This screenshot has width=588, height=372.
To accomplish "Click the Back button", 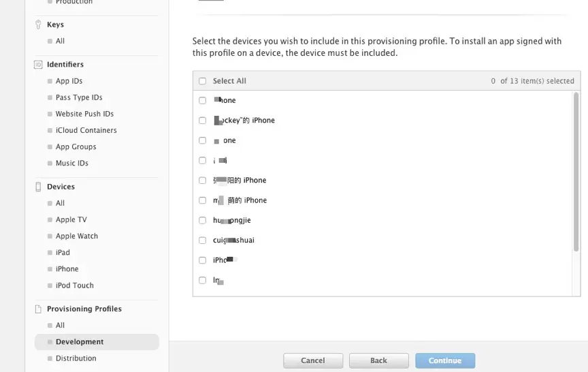I will coord(379,360).
